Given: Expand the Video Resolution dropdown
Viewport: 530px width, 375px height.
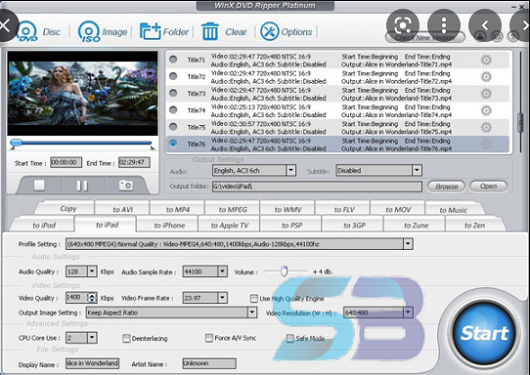Looking at the screenshot, I should pyautogui.click(x=408, y=312).
